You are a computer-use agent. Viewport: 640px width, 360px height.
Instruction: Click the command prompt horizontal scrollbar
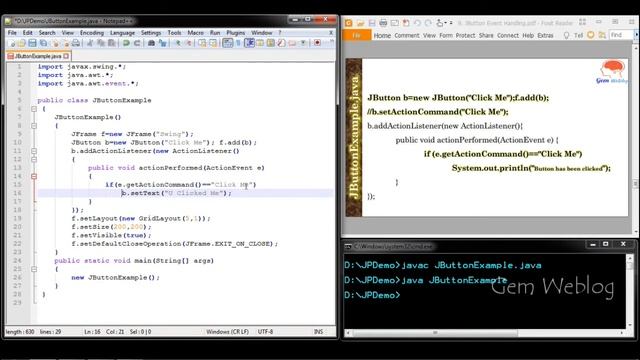(x=485, y=333)
